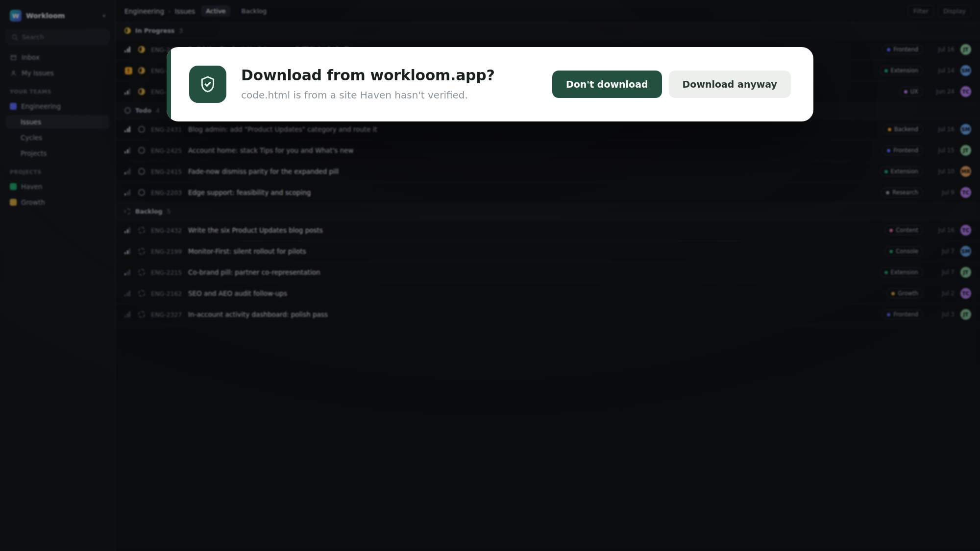
Task: Click the todo status circle for ENG-2425
Action: click(x=142, y=150)
